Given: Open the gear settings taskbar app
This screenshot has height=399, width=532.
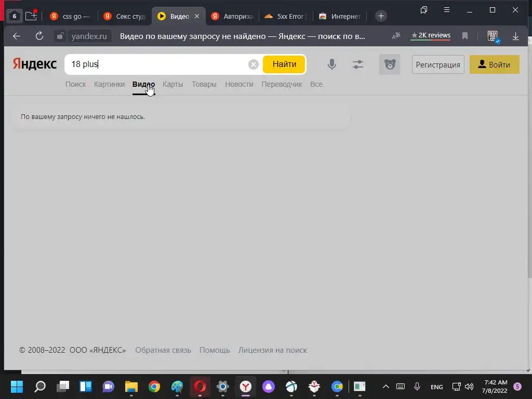Looking at the screenshot, I should (x=223, y=387).
